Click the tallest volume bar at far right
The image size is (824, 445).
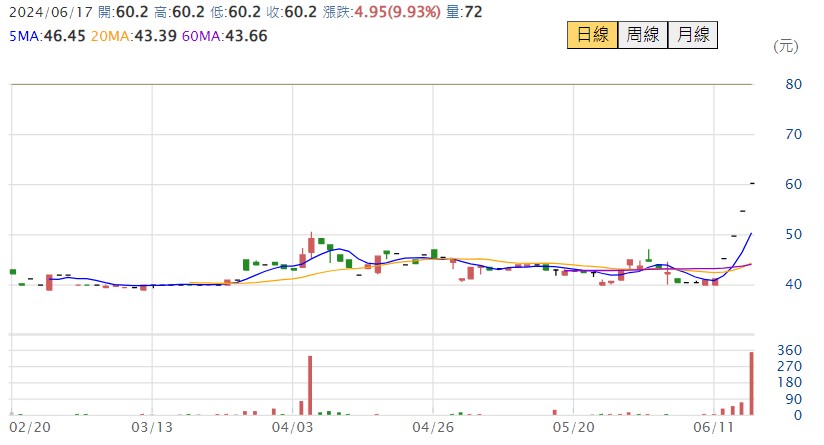pos(751,383)
